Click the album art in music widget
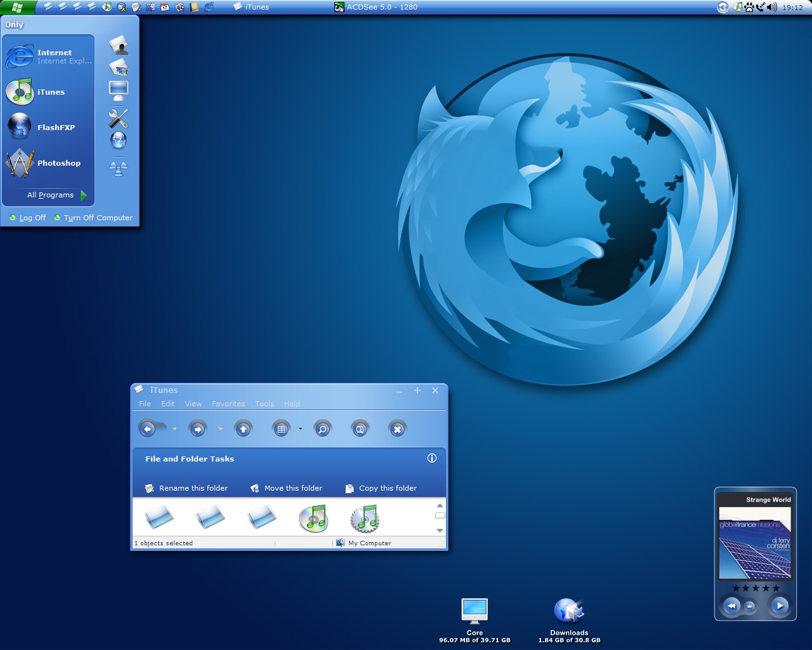Image resolution: width=812 pixels, height=650 pixels. click(755, 544)
